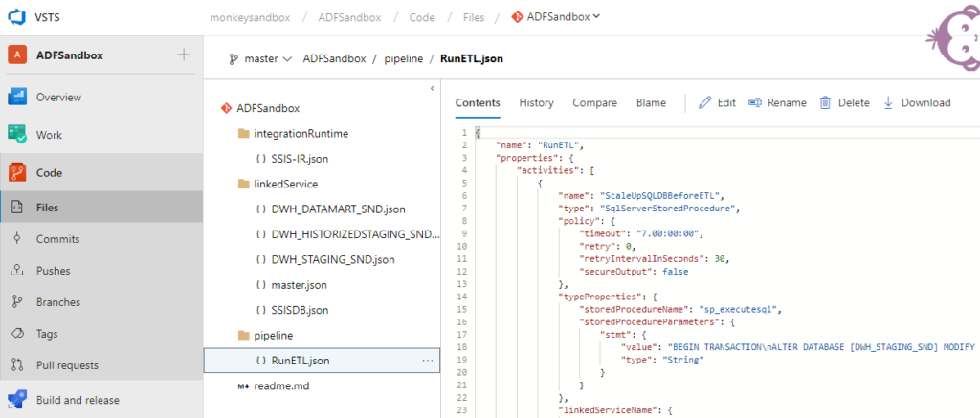Image resolution: width=980 pixels, height=418 pixels.
Task: Switch to the Compare tab
Action: point(594,103)
